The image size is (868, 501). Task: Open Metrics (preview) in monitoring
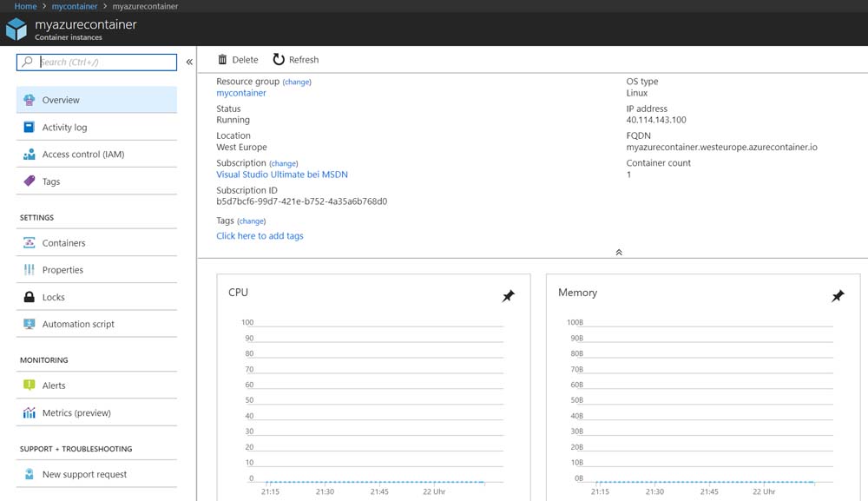(x=76, y=413)
